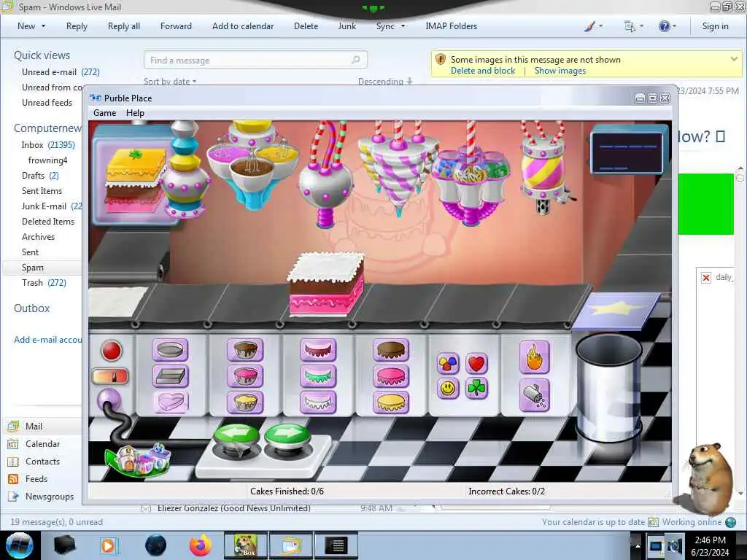Click the cake on the conveyor belt
This screenshot has width=747, height=560.
(326, 284)
